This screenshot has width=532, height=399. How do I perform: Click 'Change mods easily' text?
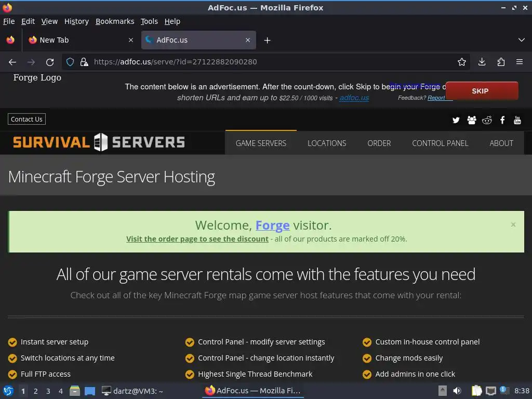pos(409,358)
